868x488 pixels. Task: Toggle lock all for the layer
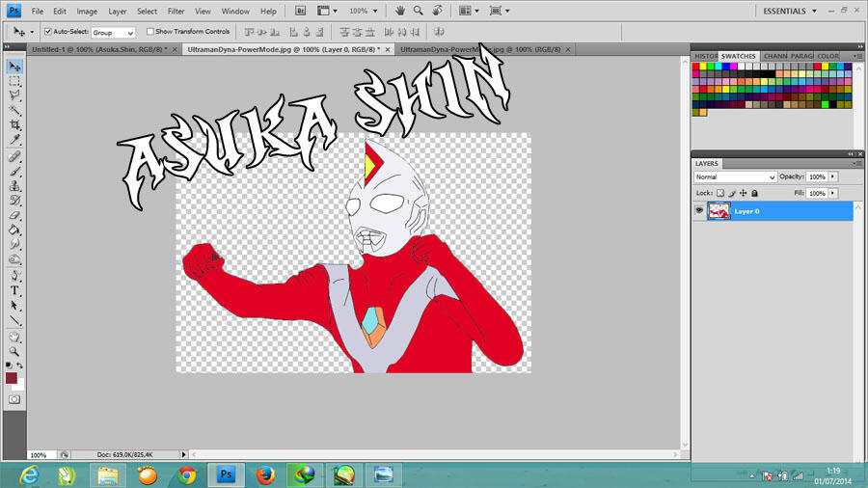754,193
